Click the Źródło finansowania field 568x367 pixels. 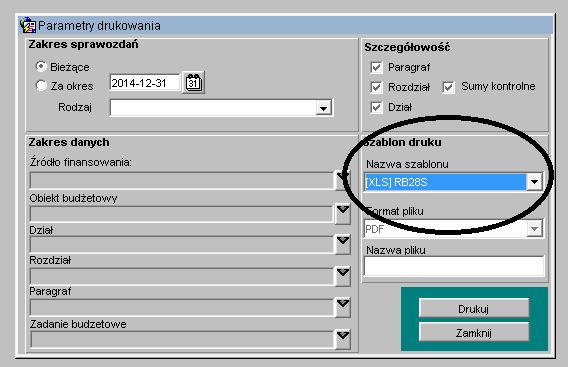pyautogui.click(x=181, y=180)
